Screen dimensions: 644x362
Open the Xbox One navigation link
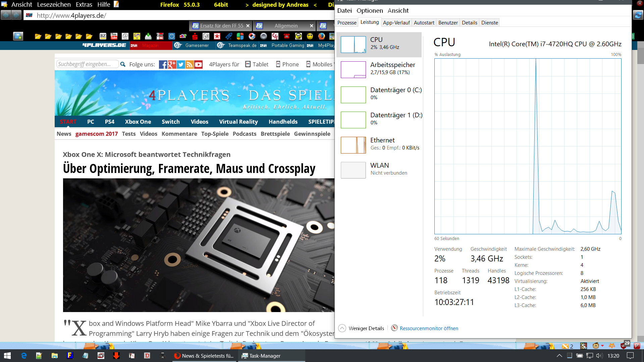tap(138, 122)
